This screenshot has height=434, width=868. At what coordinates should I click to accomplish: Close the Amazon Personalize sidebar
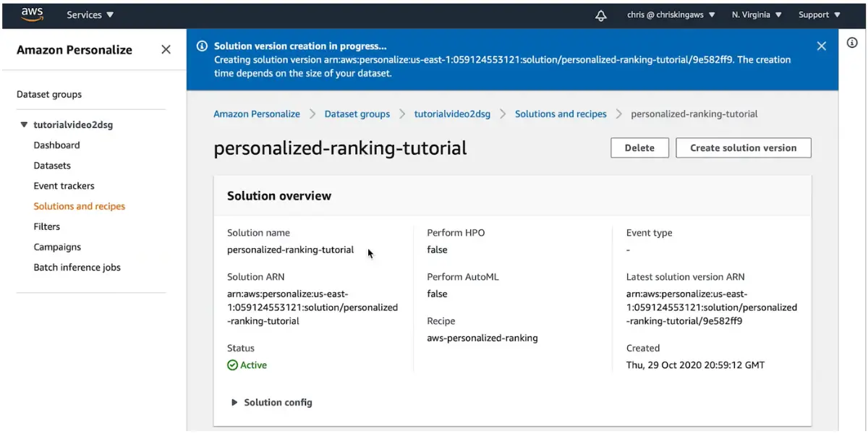(x=166, y=49)
